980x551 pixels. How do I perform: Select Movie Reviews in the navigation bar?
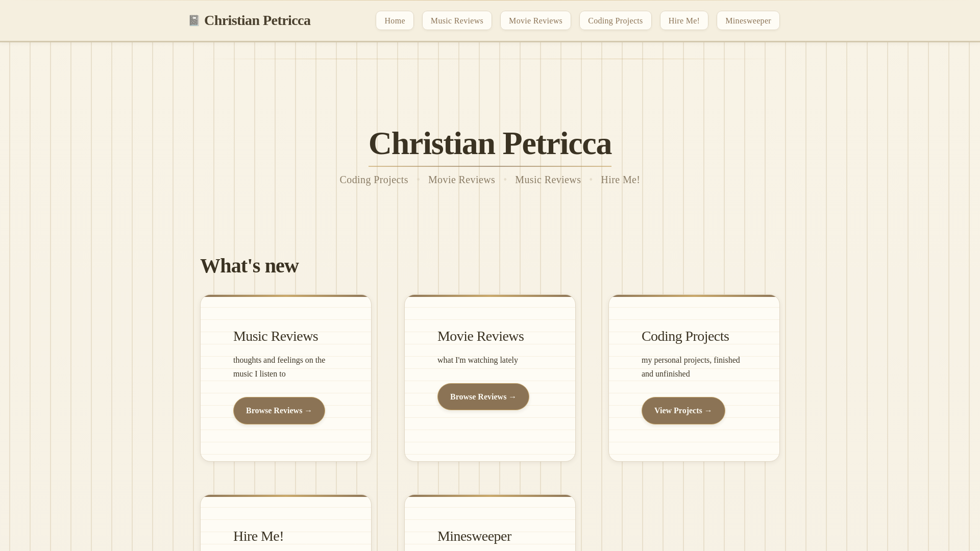[535, 20]
